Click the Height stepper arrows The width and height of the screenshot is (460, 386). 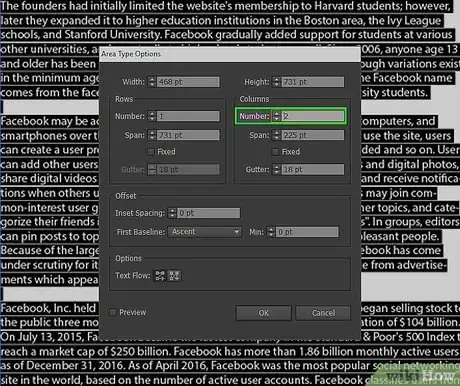tap(276, 82)
